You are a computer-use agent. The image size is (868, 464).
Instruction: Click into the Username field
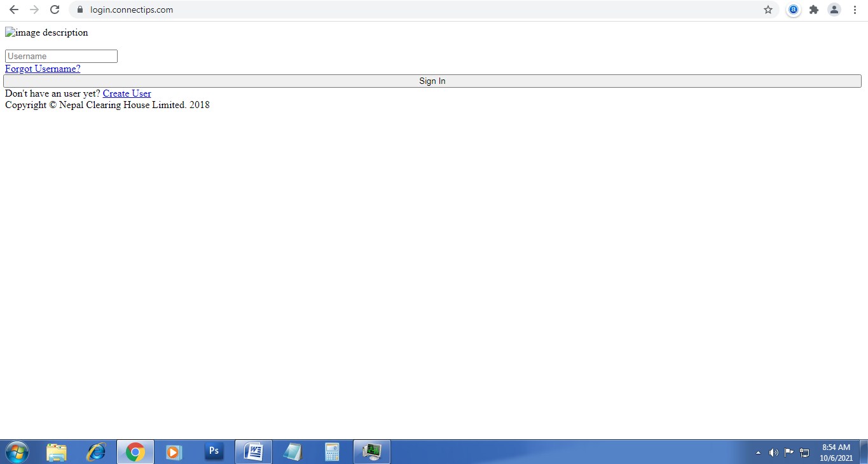(x=61, y=56)
